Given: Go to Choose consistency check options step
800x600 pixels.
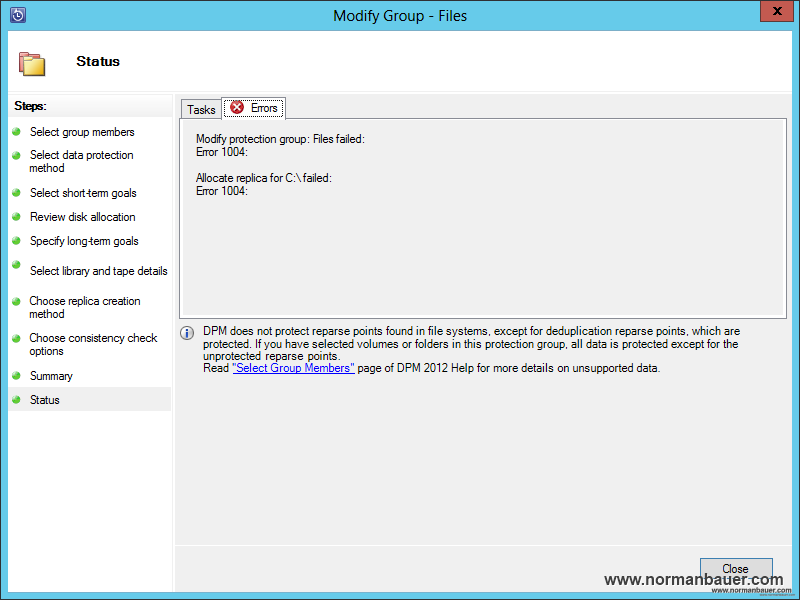Looking at the screenshot, I should point(93,344).
